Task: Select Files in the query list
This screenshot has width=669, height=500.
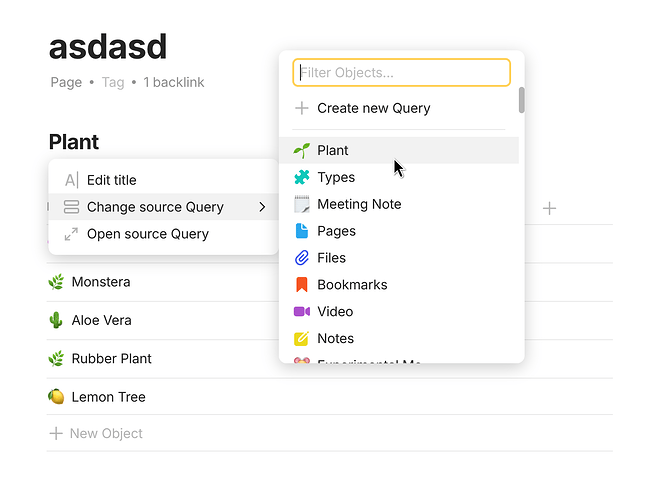Action: [x=399, y=258]
